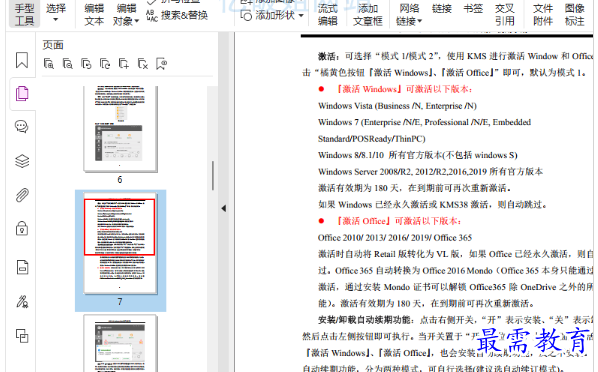This screenshot has height=372, width=598.
Task: Click the Pages panel vertical scrollbar
Action: tap(212, 176)
